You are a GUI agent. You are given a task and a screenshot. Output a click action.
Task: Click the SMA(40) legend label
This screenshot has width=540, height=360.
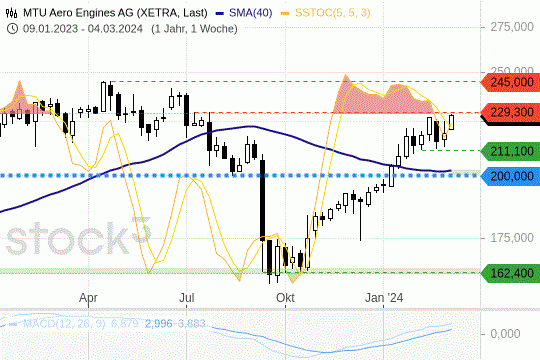tap(250, 13)
